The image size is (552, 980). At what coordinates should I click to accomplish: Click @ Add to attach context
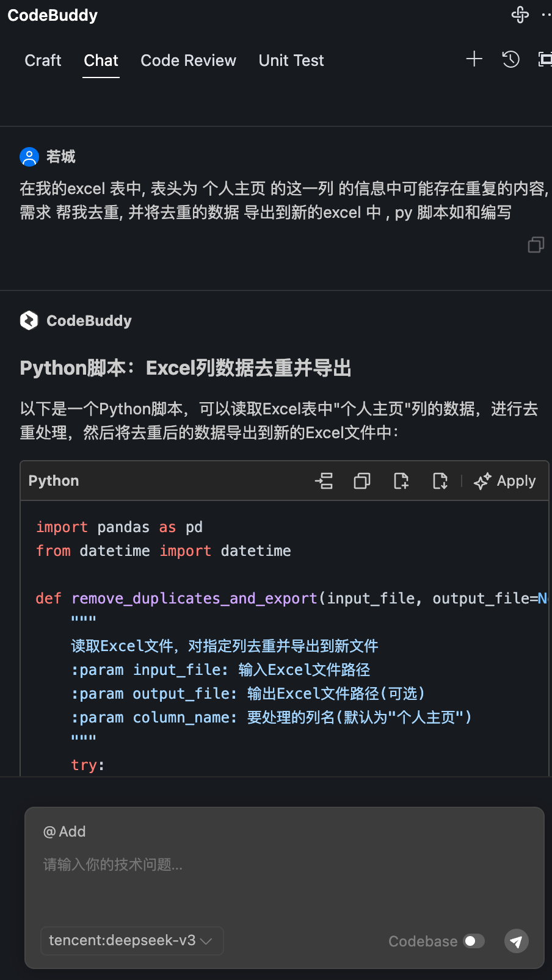click(x=65, y=831)
